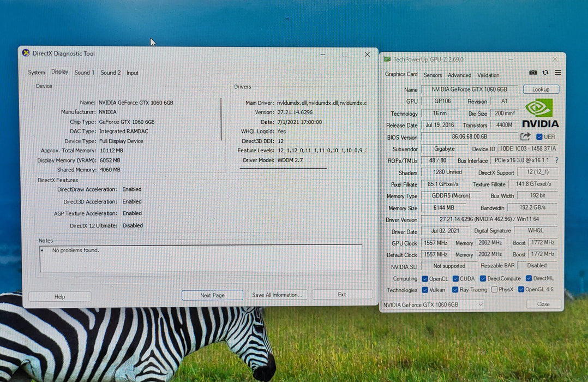Viewport: 588px width, 382px height.
Task: Click the Bus Interface question mark
Action: pyautogui.click(x=556, y=160)
